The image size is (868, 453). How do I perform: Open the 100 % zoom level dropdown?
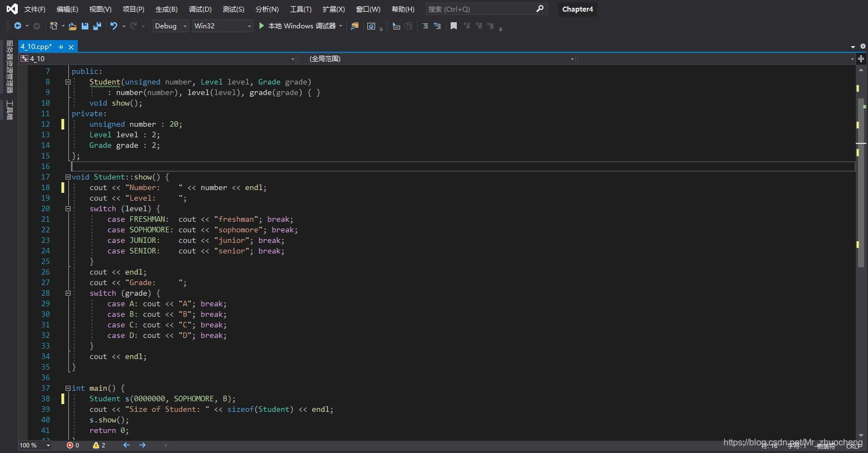point(34,445)
